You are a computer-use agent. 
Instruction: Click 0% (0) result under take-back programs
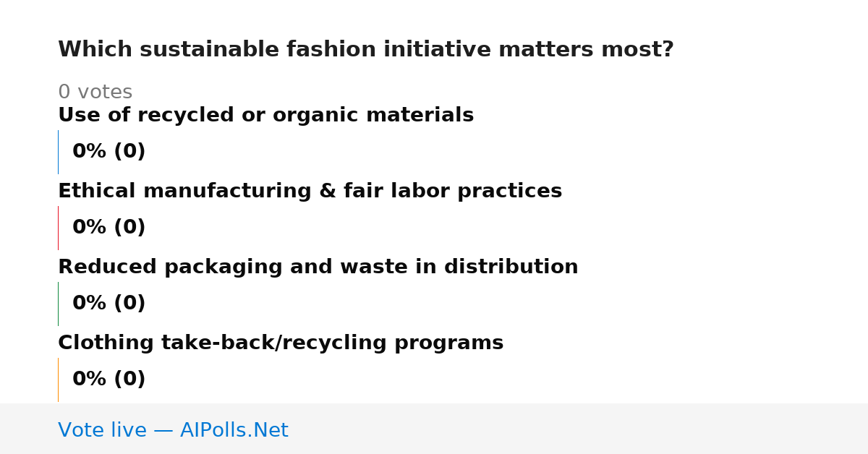(109, 380)
